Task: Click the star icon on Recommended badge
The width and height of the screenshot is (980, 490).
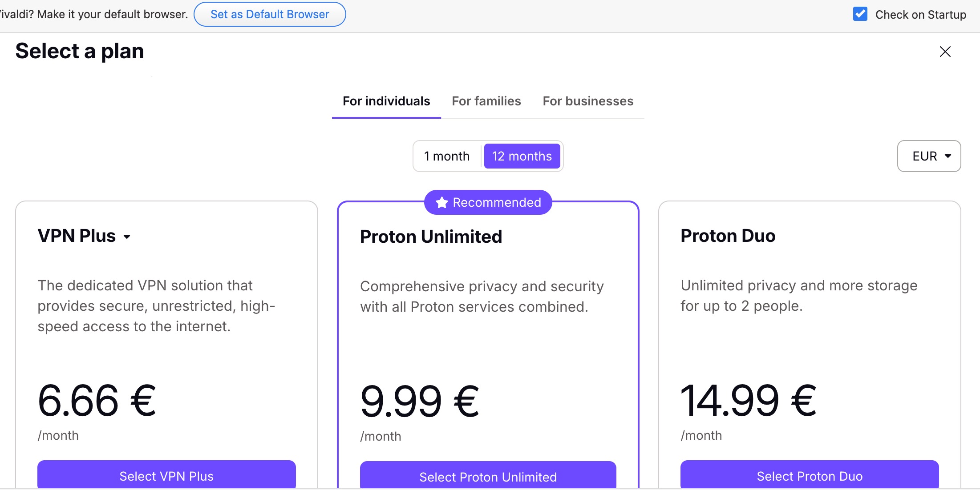Action: point(441,203)
